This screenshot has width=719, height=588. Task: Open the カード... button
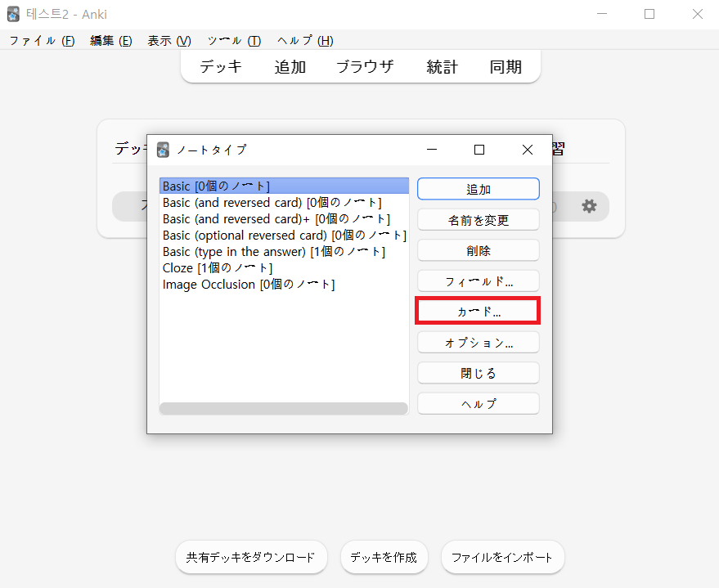[x=479, y=312]
